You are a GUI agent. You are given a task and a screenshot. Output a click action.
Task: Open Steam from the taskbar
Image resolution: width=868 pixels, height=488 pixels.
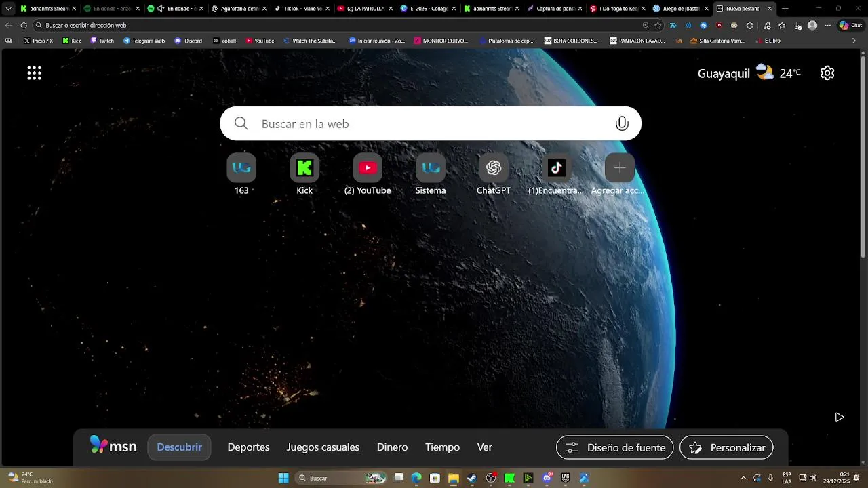pyautogui.click(x=472, y=479)
